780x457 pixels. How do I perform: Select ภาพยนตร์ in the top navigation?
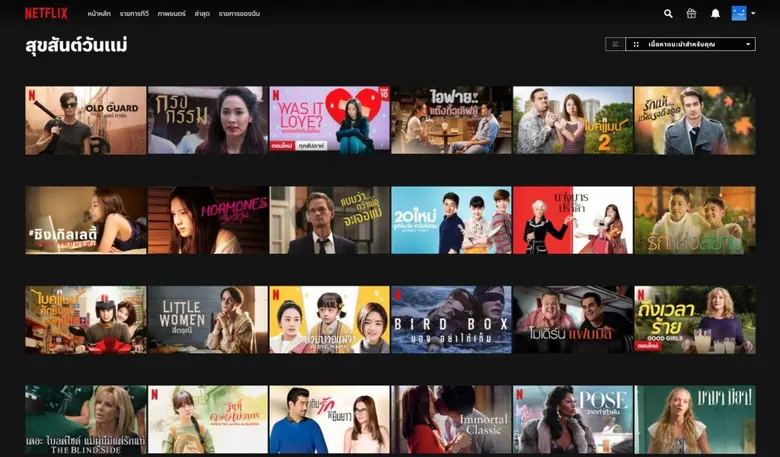pyautogui.click(x=171, y=14)
